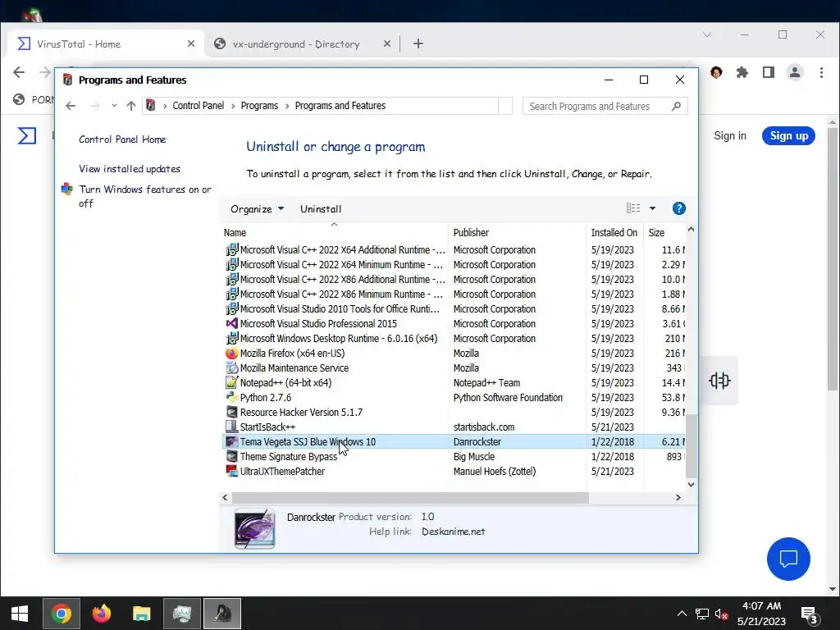Click the Danrockster program thumbnail in details
The image size is (840, 630).
[254, 528]
